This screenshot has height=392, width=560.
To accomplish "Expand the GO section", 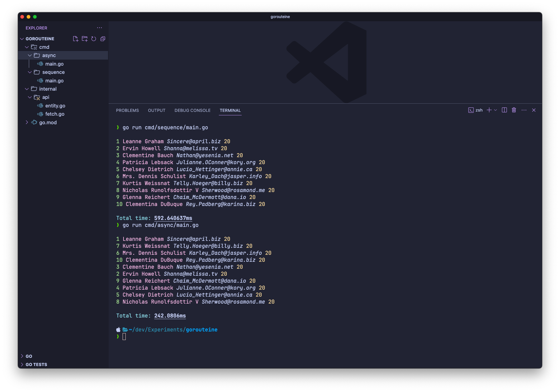I will click(22, 356).
